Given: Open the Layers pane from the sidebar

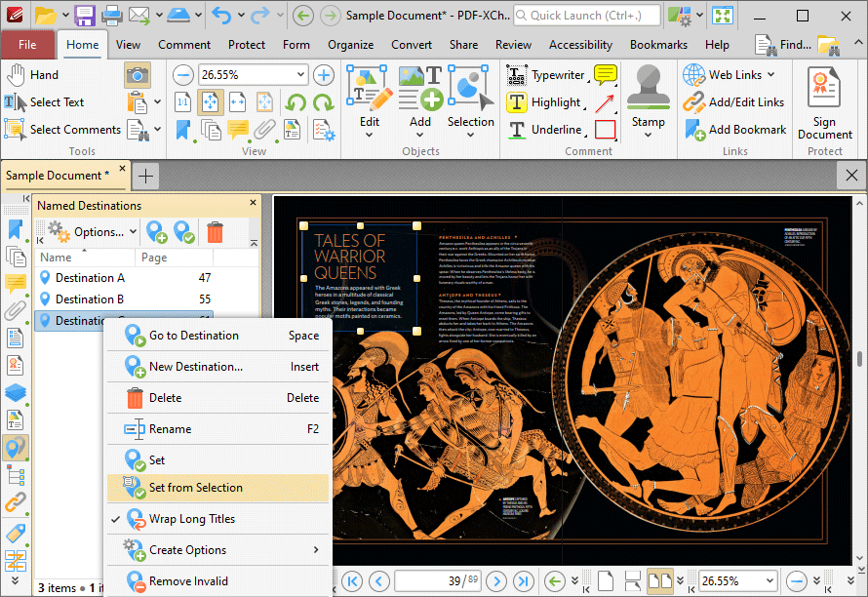Looking at the screenshot, I should (15, 393).
